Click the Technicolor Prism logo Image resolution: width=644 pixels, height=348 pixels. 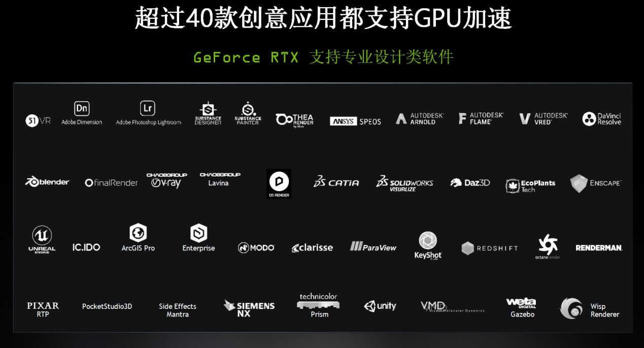(319, 305)
